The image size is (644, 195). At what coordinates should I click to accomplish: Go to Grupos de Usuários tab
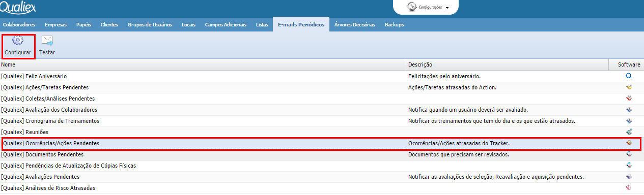[x=150, y=24]
